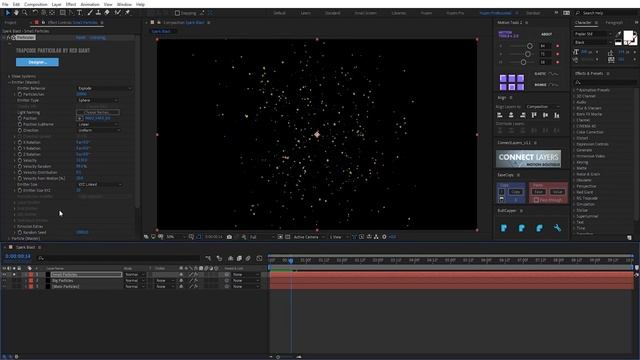
Task: Click the Align Bottom icon
Action: [557, 116]
